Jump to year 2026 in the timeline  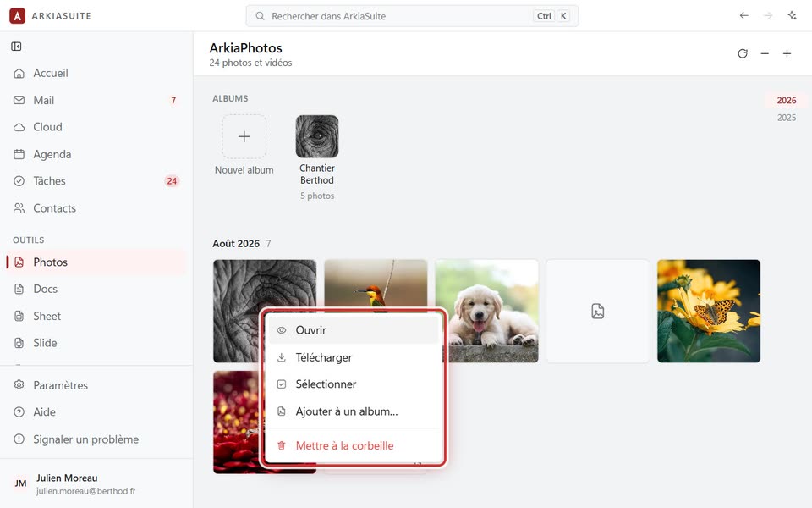point(786,101)
